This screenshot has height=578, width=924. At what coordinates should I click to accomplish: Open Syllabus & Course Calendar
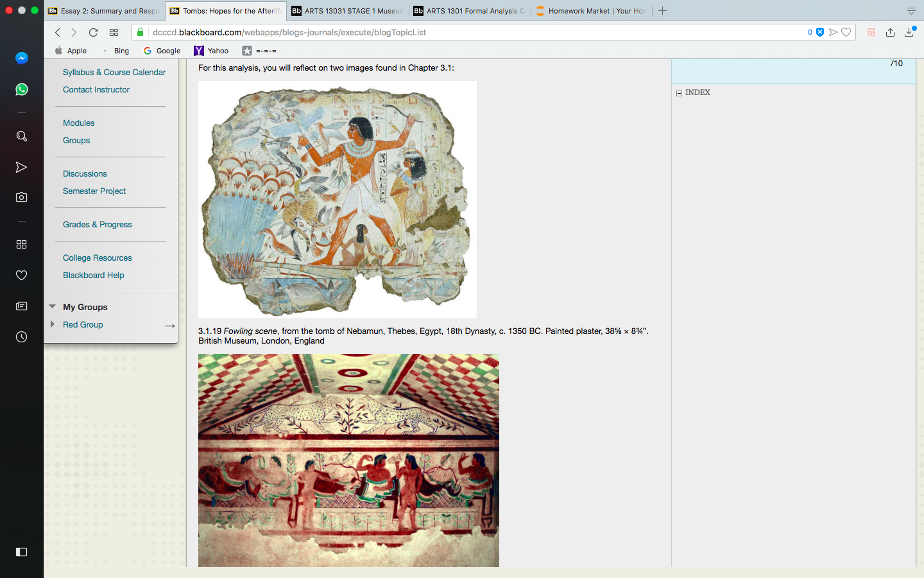pos(114,73)
